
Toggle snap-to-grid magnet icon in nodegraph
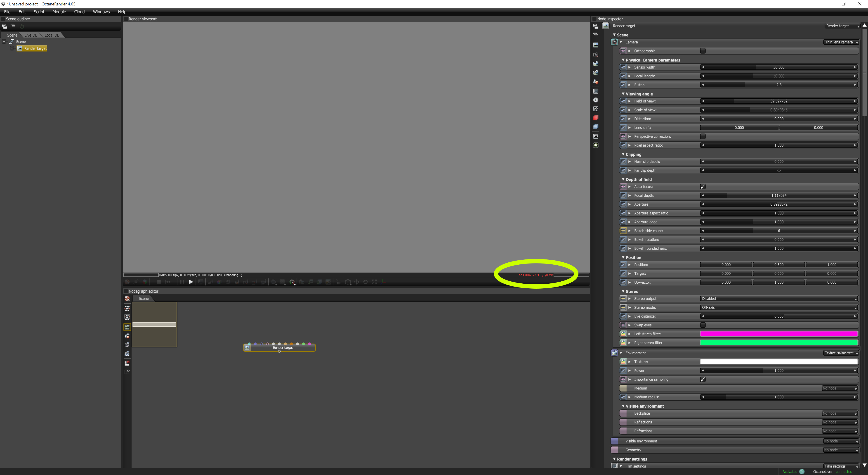127,363
